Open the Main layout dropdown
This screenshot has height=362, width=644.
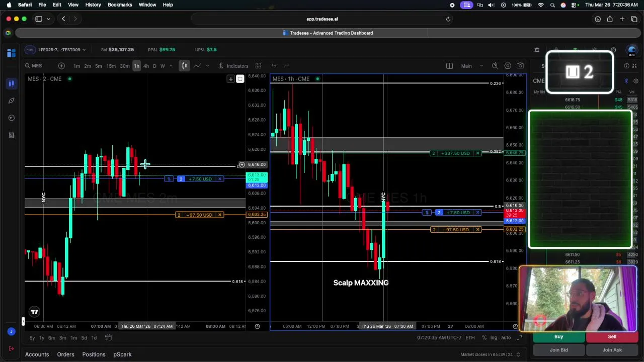coord(471,66)
